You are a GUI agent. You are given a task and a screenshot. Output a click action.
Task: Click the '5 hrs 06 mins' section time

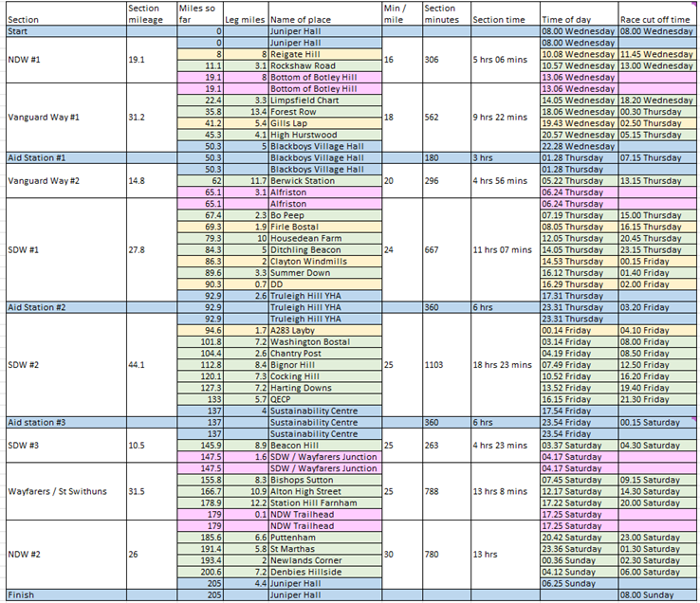click(506, 60)
